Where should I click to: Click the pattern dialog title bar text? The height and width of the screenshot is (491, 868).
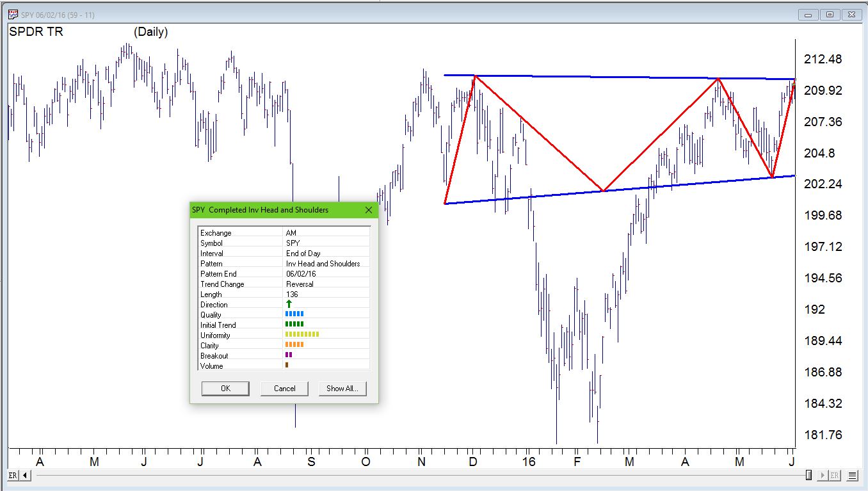click(260, 210)
